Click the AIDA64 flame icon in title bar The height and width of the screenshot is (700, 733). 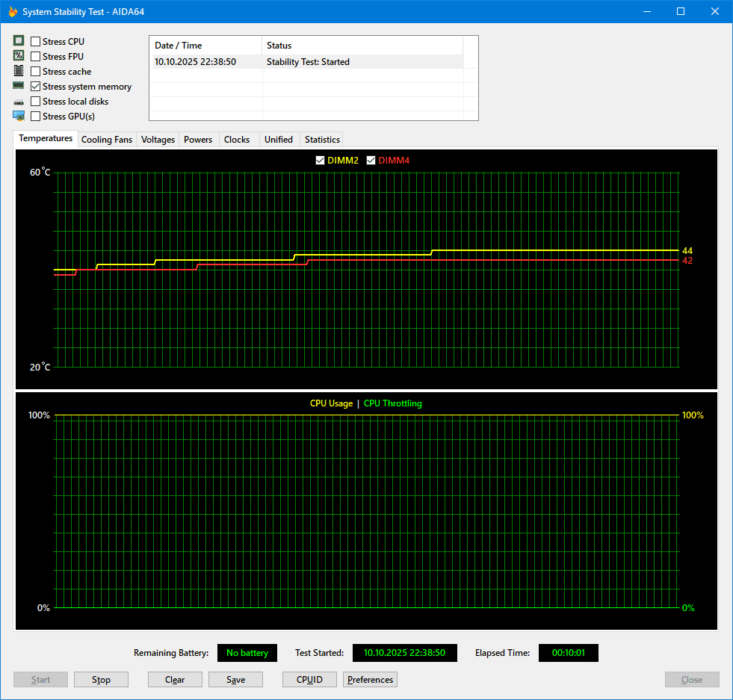pyautogui.click(x=11, y=11)
